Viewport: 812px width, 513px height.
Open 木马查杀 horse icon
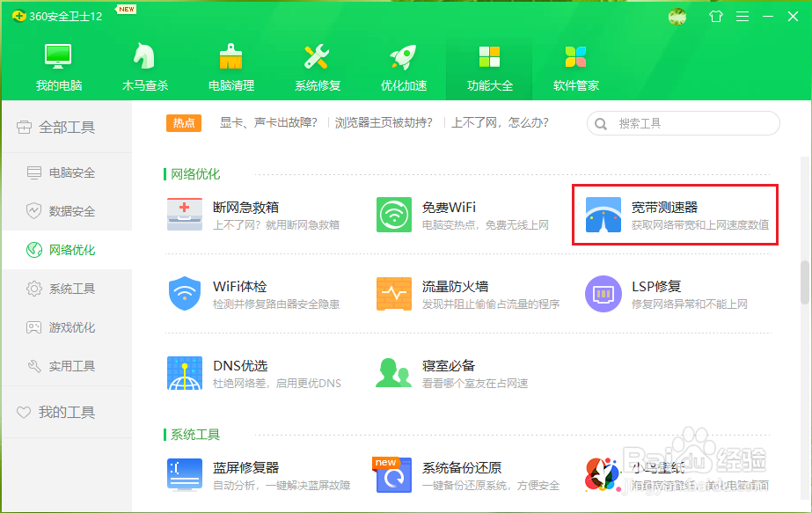(144, 56)
